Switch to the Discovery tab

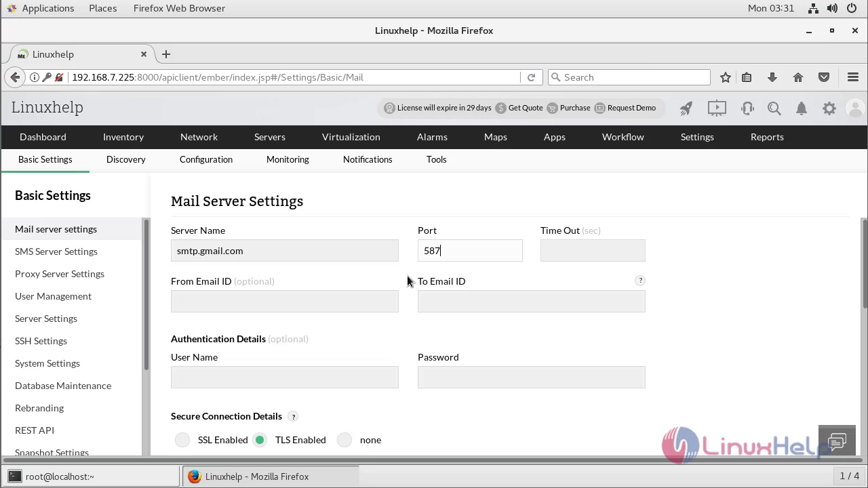coord(126,159)
